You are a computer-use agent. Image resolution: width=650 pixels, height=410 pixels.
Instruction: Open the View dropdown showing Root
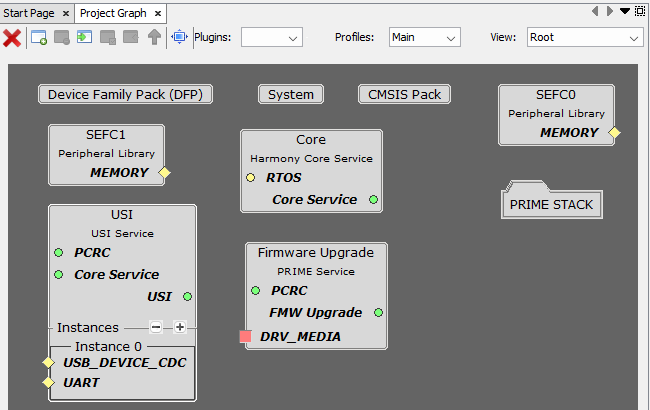coord(584,37)
